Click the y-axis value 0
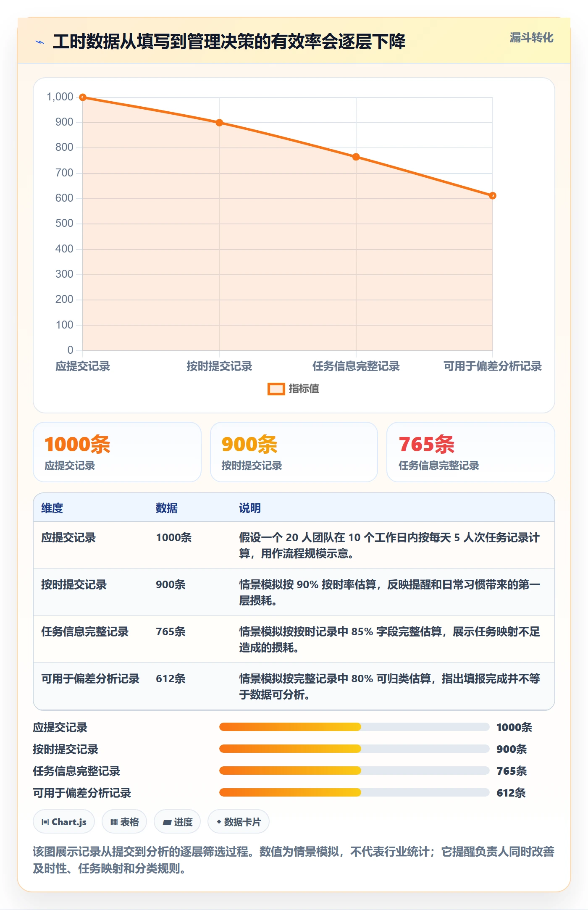The height and width of the screenshot is (910, 588). 70,350
